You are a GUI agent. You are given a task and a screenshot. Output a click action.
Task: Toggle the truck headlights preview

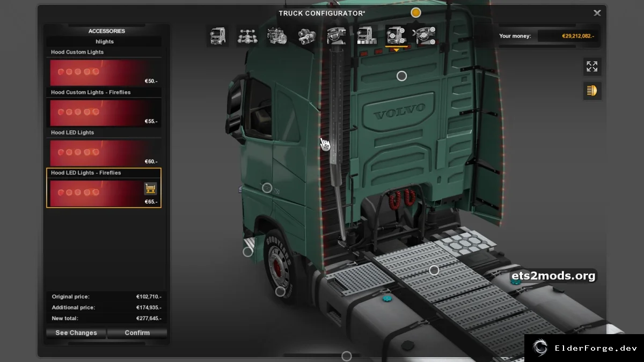pos(592,91)
